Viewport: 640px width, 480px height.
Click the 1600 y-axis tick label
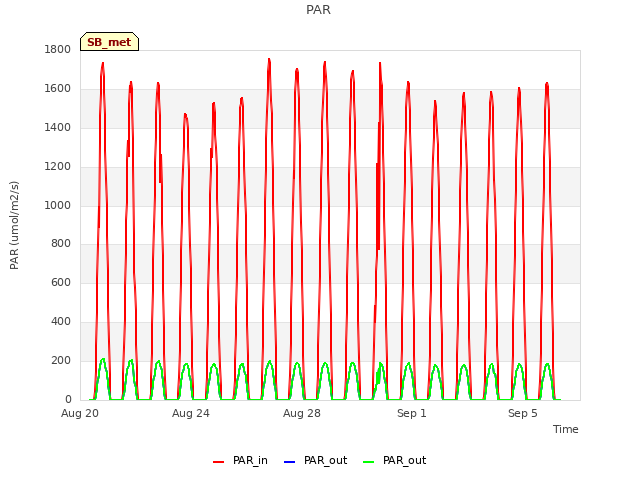click(x=58, y=89)
